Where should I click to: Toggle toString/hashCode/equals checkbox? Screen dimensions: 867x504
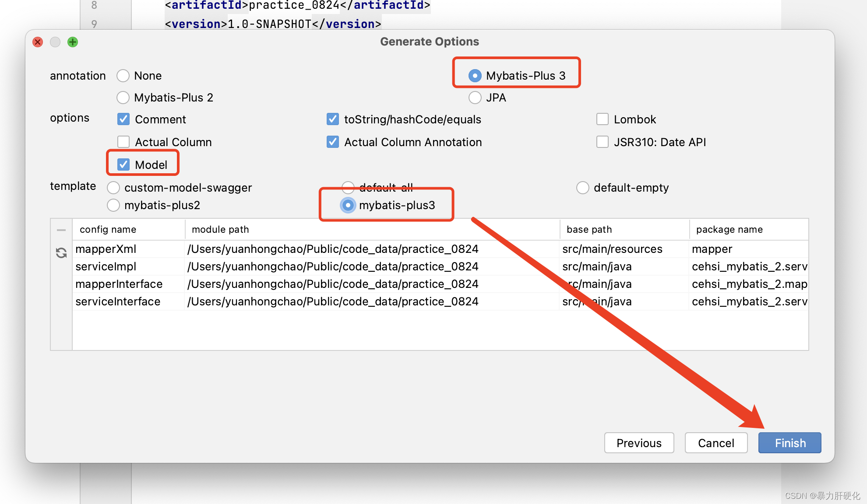pyautogui.click(x=333, y=119)
